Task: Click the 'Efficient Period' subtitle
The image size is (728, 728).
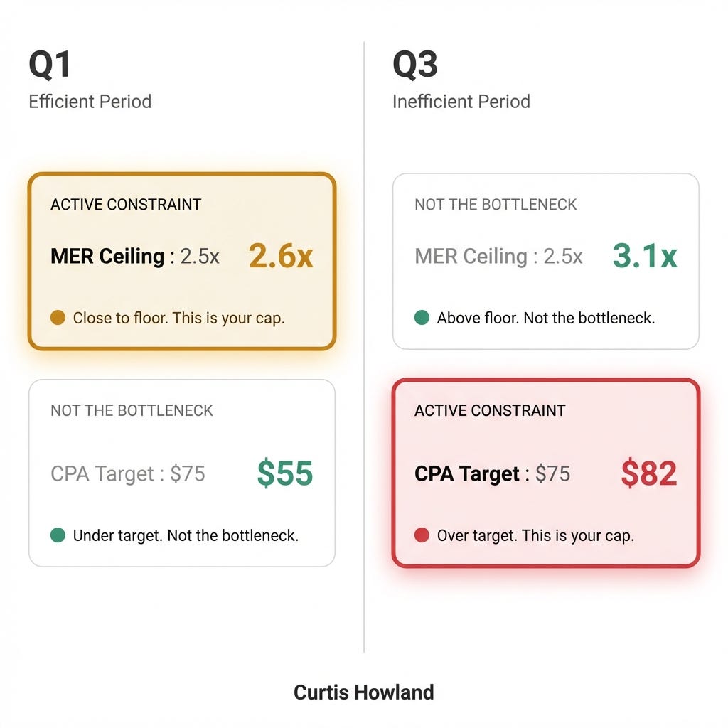Action: 90,102
